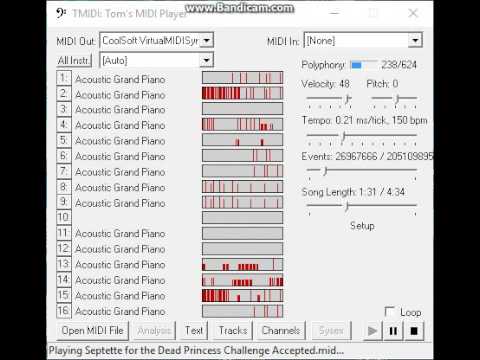Toggle channel 15 number button
Screen dimensions: 480x360
pyautogui.click(x=64, y=295)
